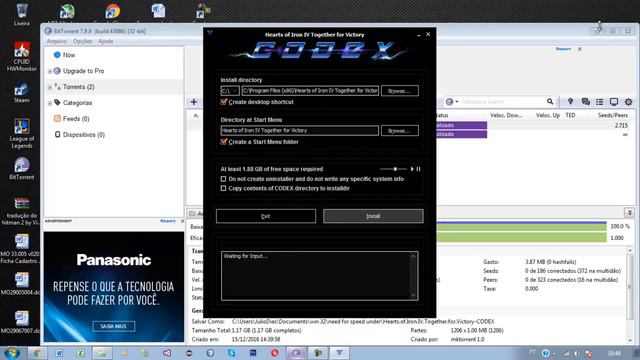This screenshot has height=360, width=640.
Task: Expand the Torrents tree node
Action: point(50,87)
